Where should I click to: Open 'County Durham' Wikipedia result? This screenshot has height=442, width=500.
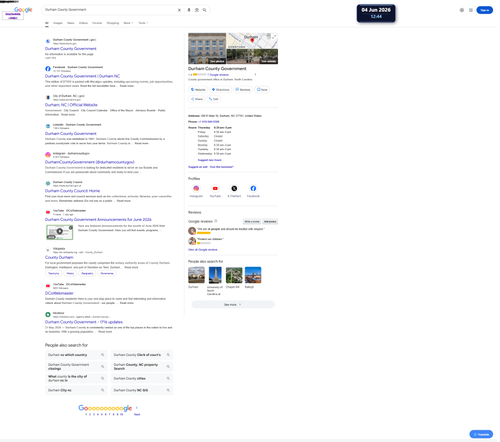[59, 257]
